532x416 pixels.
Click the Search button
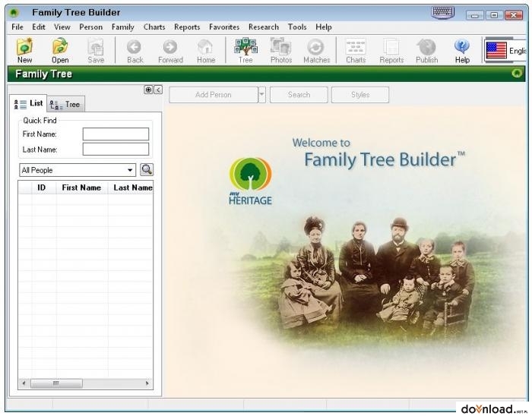[299, 95]
